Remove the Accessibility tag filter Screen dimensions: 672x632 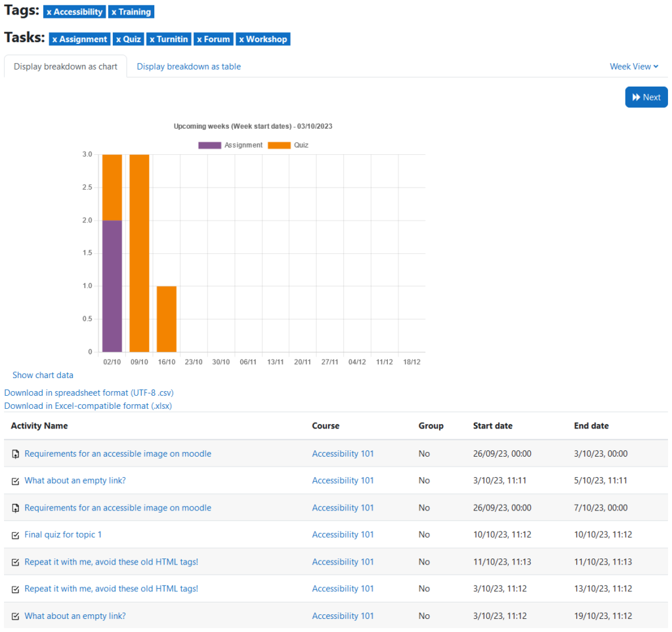[x=75, y=12]
